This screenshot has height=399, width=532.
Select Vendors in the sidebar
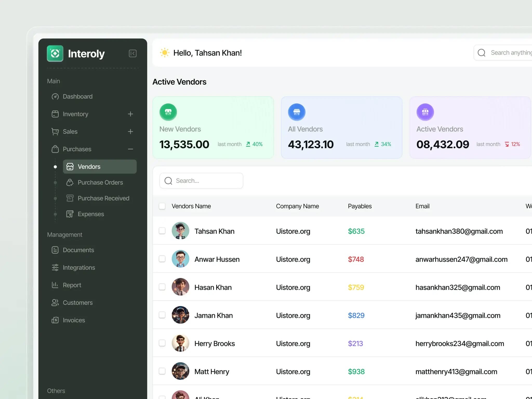(x=100, y=167)
